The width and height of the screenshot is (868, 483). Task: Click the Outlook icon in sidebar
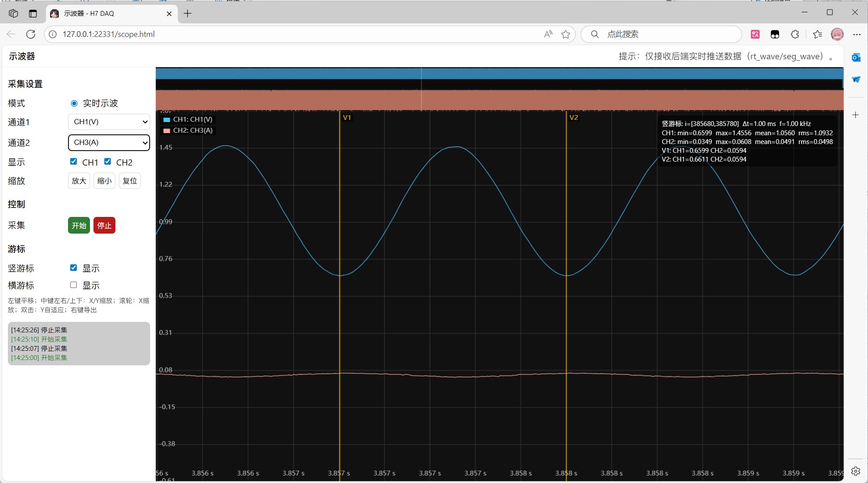(x=856, y=58)
